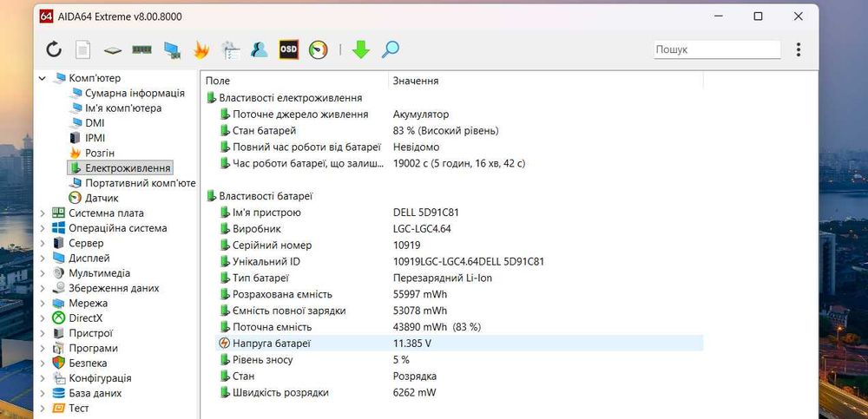Open the sensor gauge toolbar icon
Screen dimensions: 868x419
319,49
